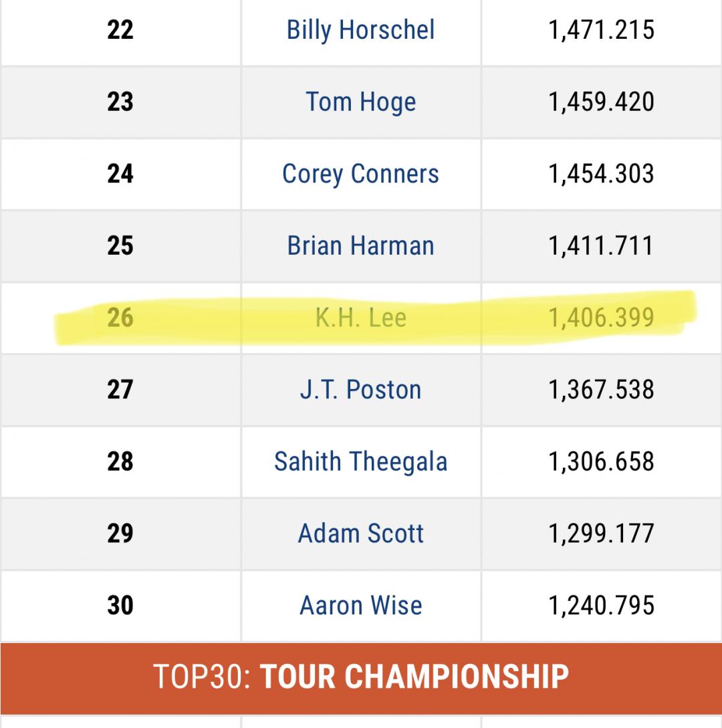Click the 1,454.303 points value

pyautogui.click(x=601, y=174)
